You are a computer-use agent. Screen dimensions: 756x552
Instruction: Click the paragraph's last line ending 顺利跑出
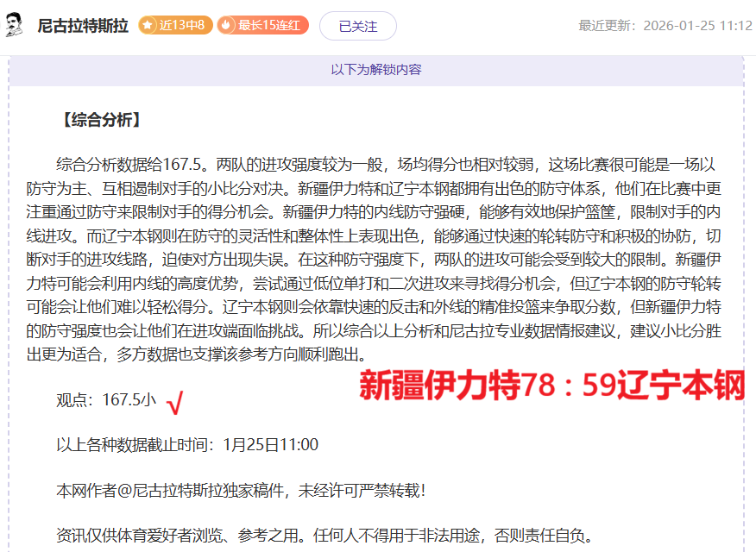211,354
